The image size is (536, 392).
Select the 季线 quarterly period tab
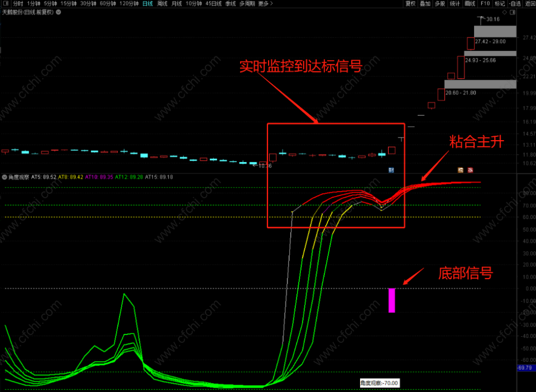[x=231, y=3]
